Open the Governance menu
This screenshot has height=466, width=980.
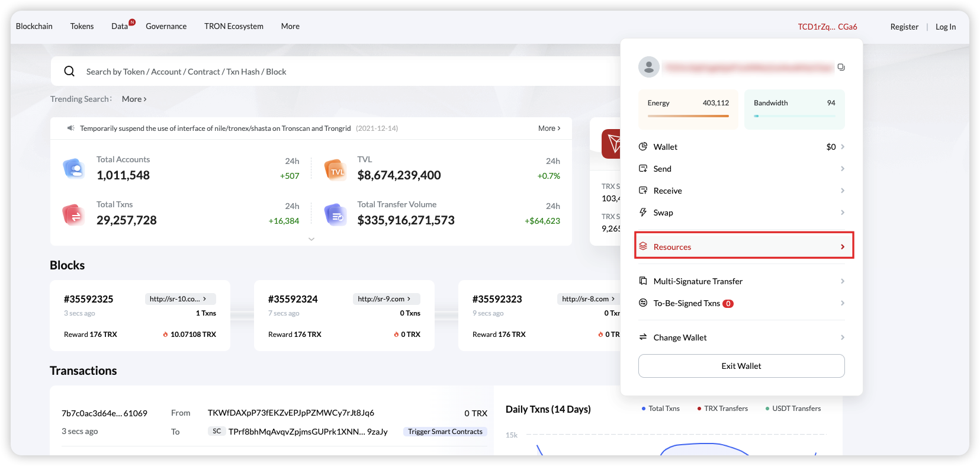pos(166,27)
